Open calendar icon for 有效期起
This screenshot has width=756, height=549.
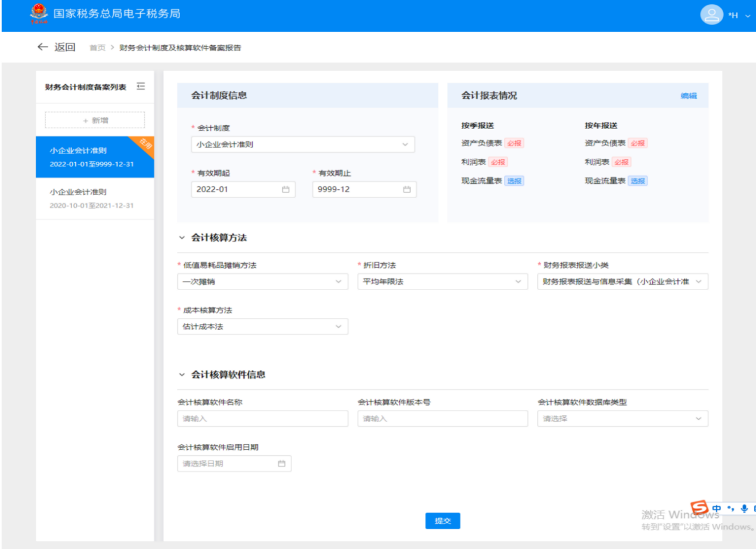[286, 189]
